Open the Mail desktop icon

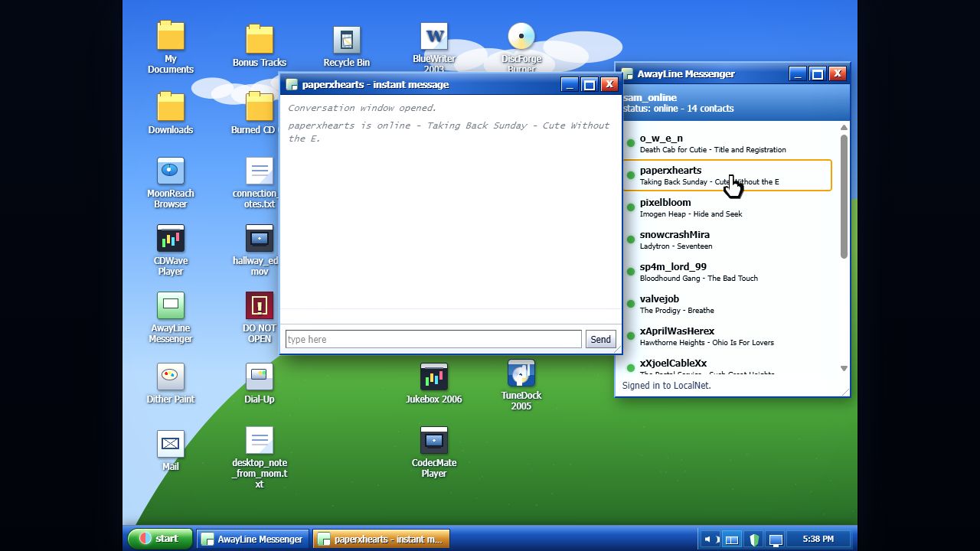170,450
